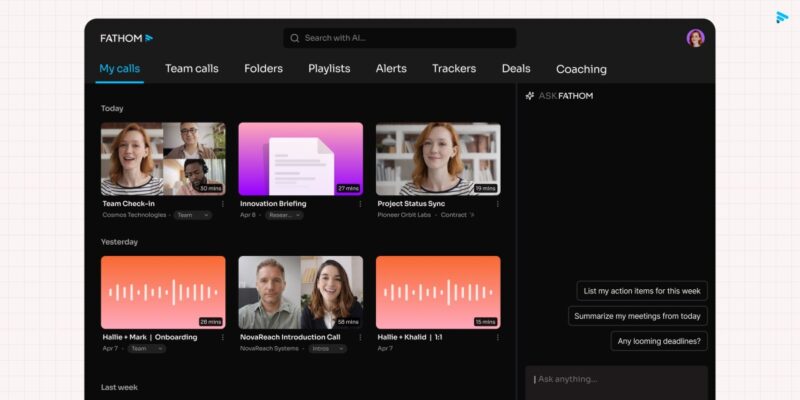Click 'List my action items for this week'
Image resolution: width=800 pixels, height=400 pixels.
(642, 291)
